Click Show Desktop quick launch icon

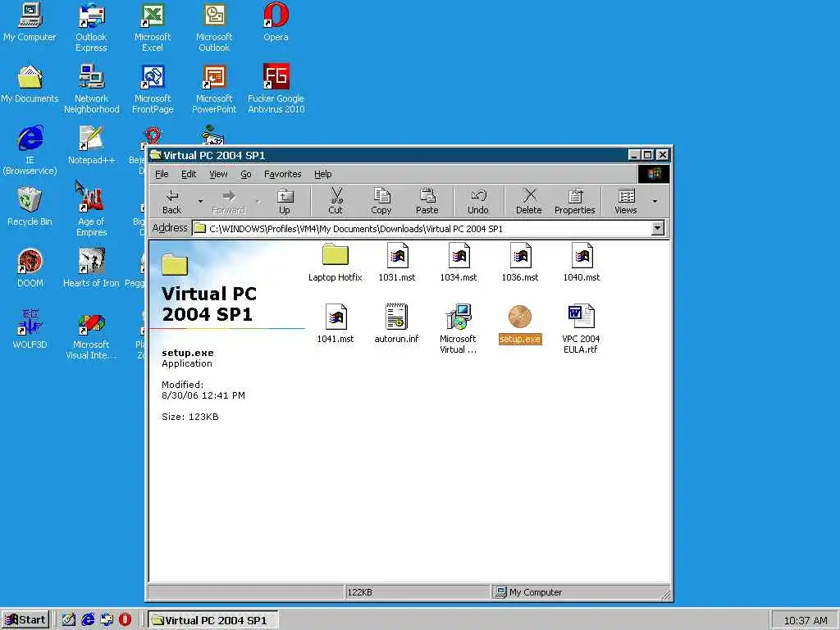tap(69, 620)
